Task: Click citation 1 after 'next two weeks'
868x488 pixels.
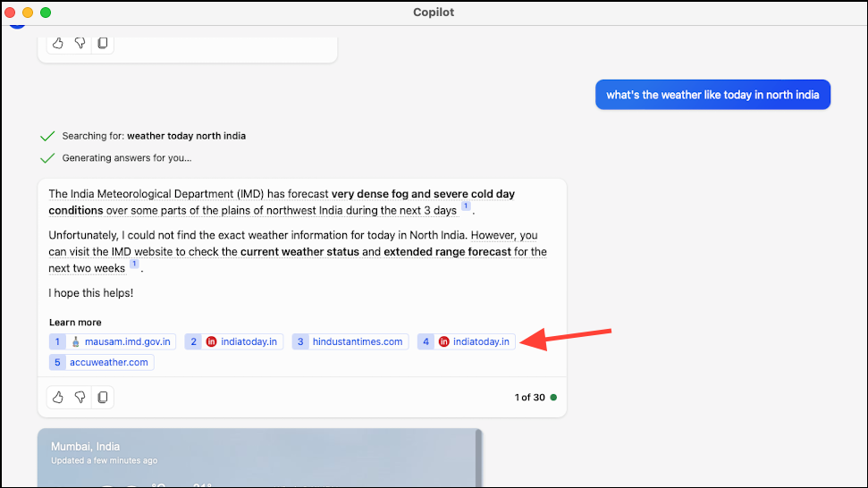Action: pos(134,264)
